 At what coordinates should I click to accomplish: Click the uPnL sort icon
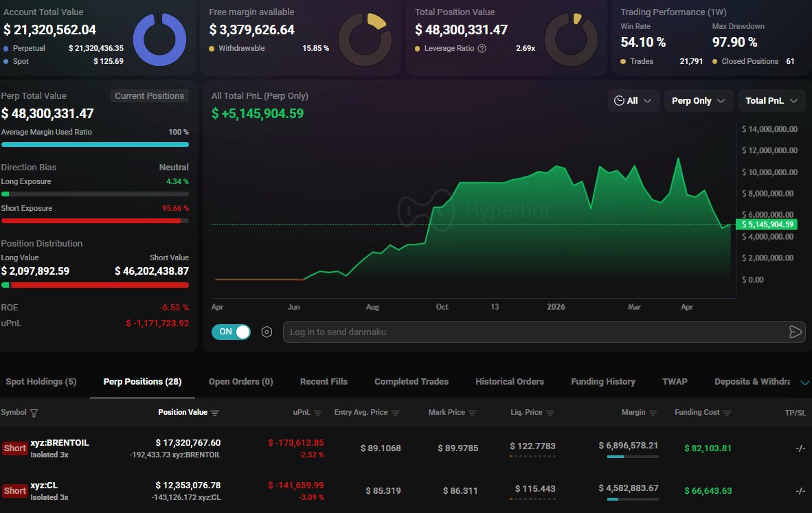(317, 413)
